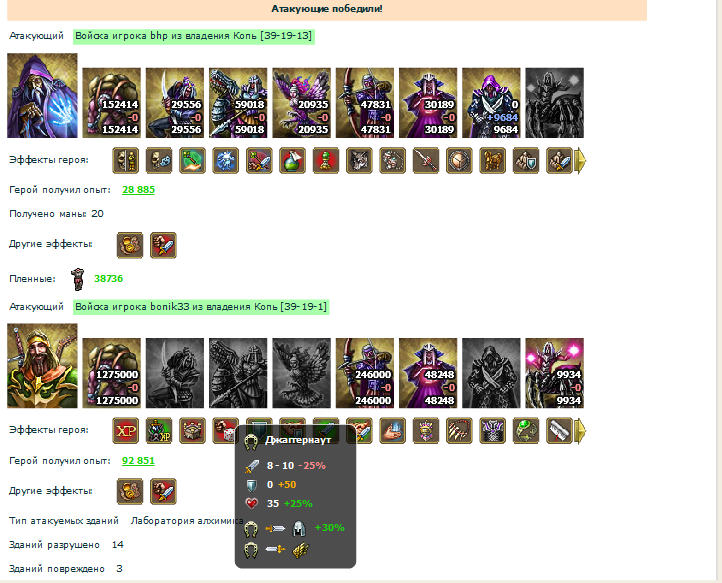Click the bearded bonik33 hero portrait

42,366
